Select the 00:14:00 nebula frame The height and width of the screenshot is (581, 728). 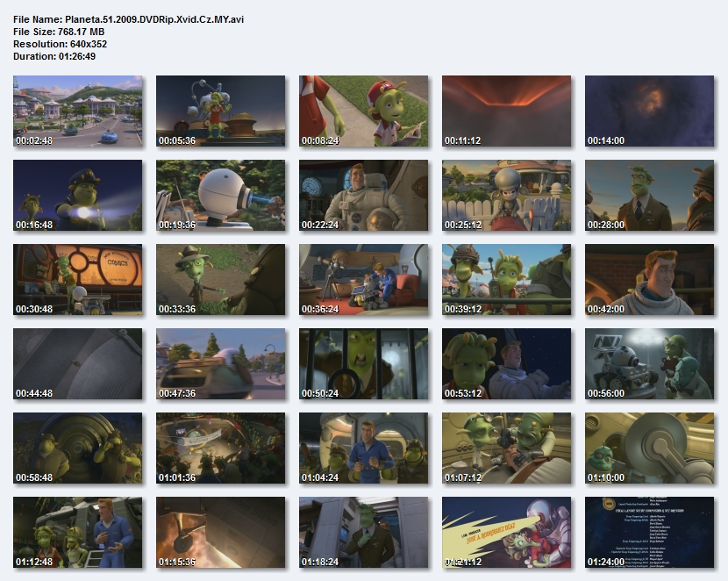[x=650, y=111]
